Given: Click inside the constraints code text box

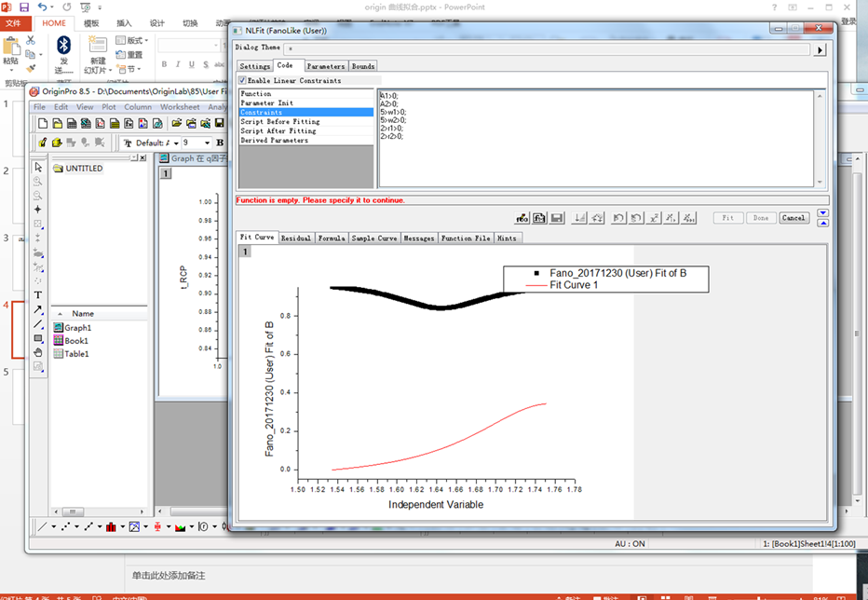Looking at the screenshot, I should tap(596, 139).
